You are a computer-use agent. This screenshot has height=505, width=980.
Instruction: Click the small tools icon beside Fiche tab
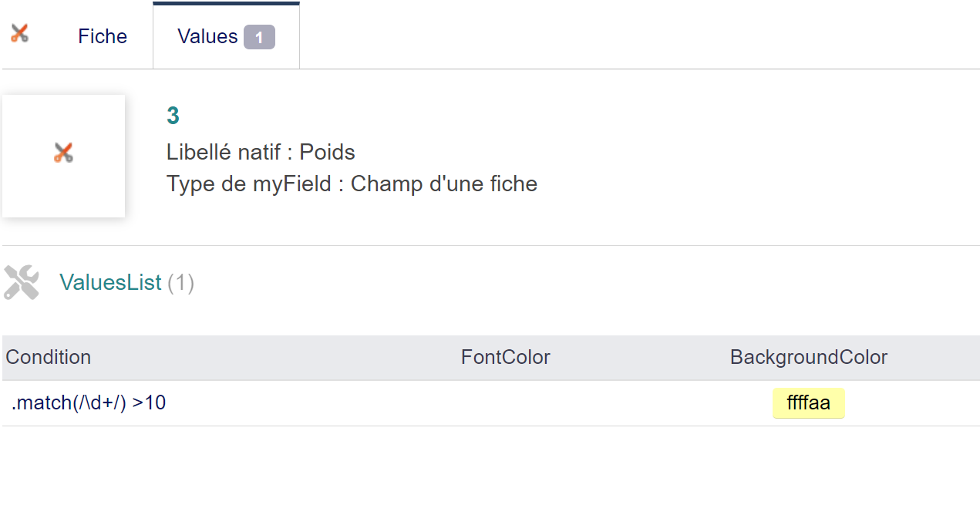[x=19, y=33]
